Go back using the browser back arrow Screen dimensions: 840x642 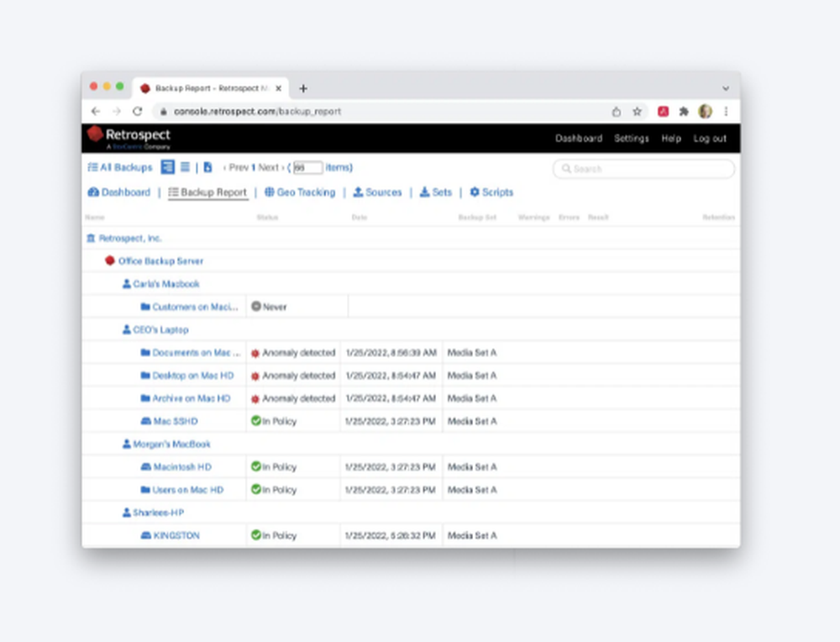tap(96, 112)
